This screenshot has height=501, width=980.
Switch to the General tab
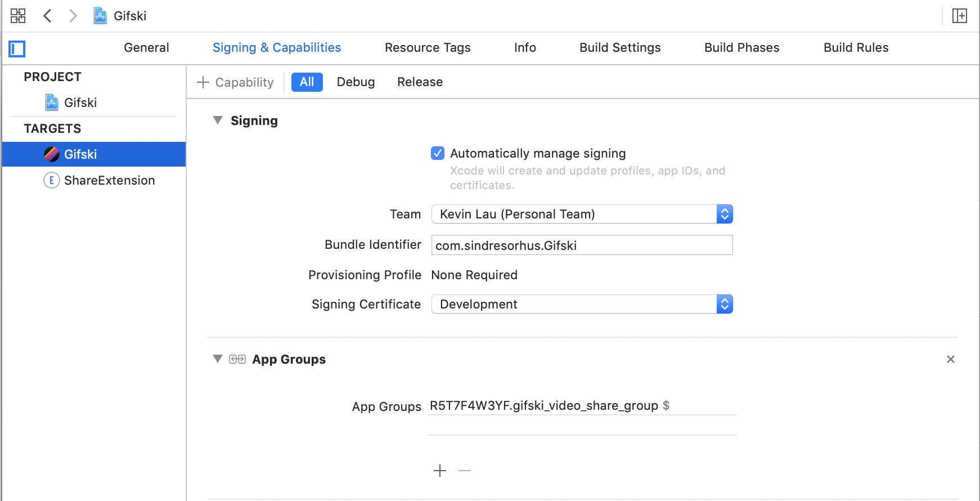(x=146, y=48)
